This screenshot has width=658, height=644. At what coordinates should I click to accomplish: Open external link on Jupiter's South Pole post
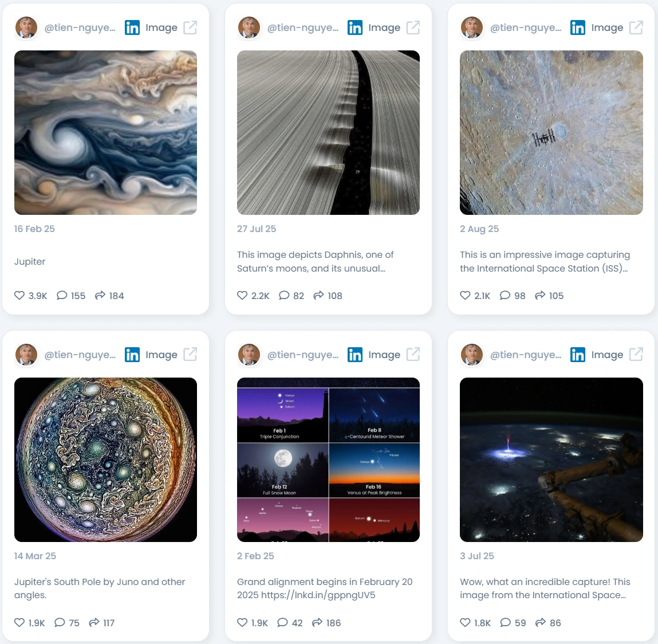[190, 354]
